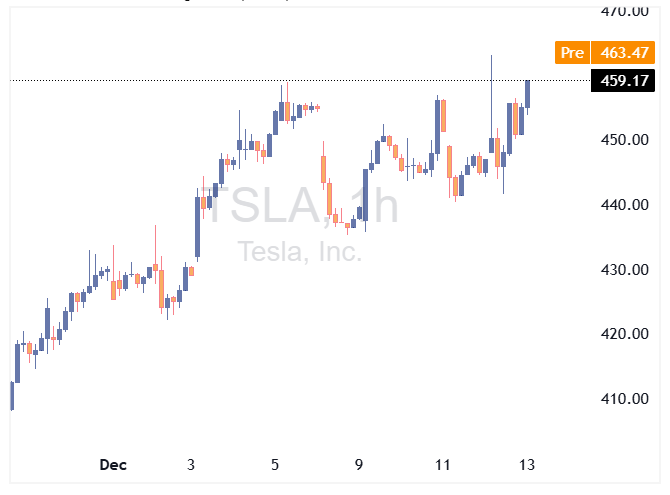
Task: Click the Tesla, Inc. watermark text
Action: [x=300, y=252]
